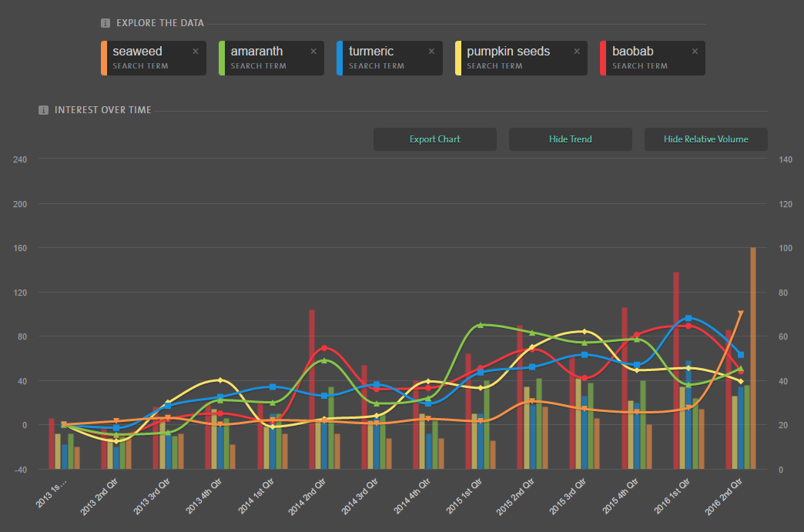Image resolution: width=804 pixels, height=532 pixels.
Task: Click the Export Chart button
Action: [x=434, y=139]
